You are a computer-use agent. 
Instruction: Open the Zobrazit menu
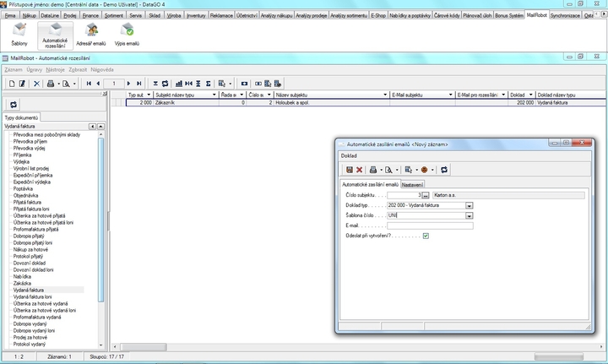click(x=78, y=70)
